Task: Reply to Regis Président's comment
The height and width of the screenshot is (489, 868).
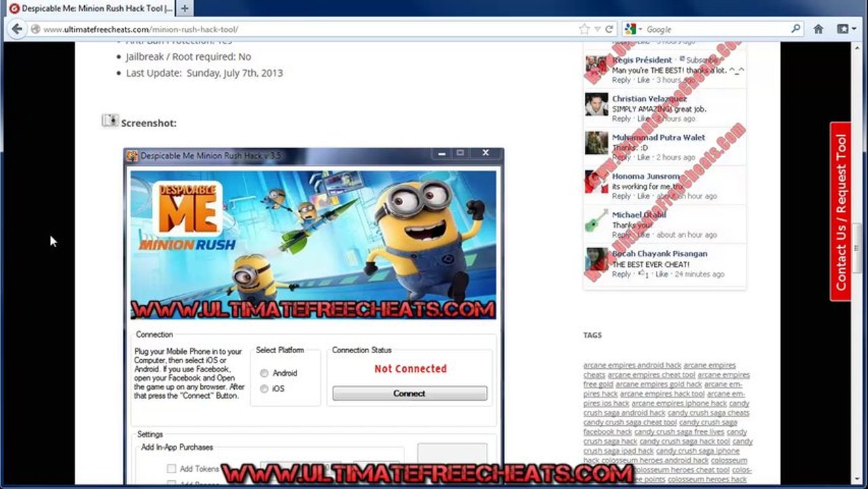Action: pyautogui.click(x=621, y=80)
